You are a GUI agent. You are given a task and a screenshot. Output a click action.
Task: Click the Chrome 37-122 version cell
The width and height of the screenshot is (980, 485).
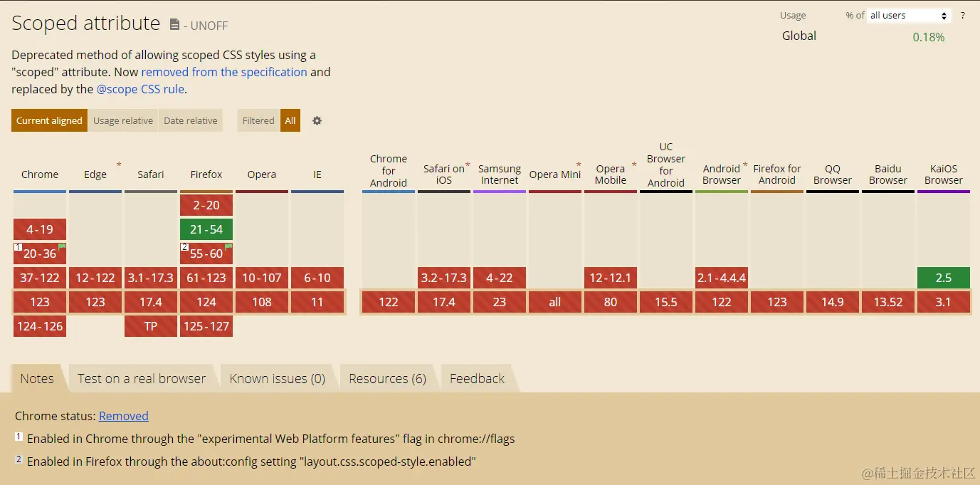(40, 278)
